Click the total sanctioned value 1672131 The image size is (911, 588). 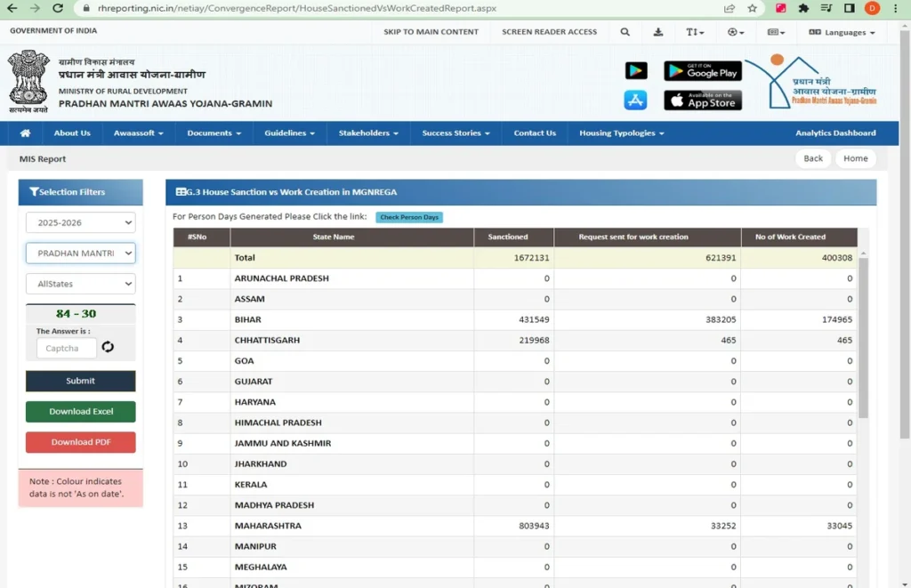tap(532, 258)
